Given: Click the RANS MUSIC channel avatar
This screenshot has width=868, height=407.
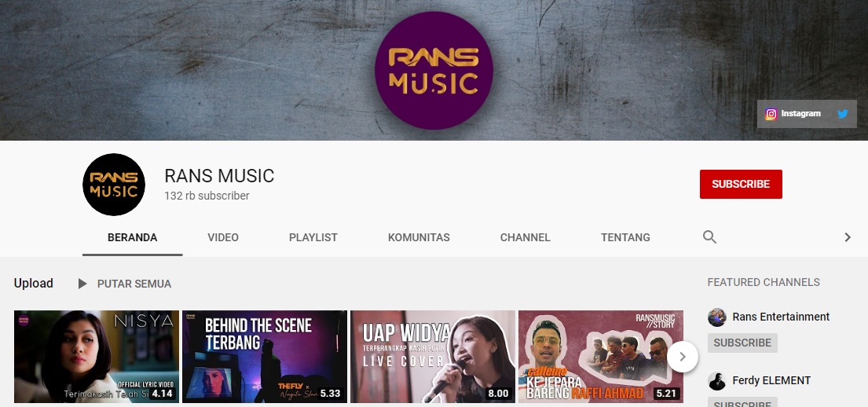Looking at the screenshot, I should pos(113,185).
